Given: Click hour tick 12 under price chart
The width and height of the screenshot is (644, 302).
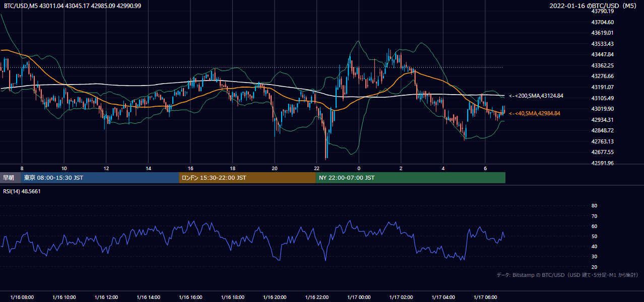Looking at the screenshot, I should tap(106, 168).
